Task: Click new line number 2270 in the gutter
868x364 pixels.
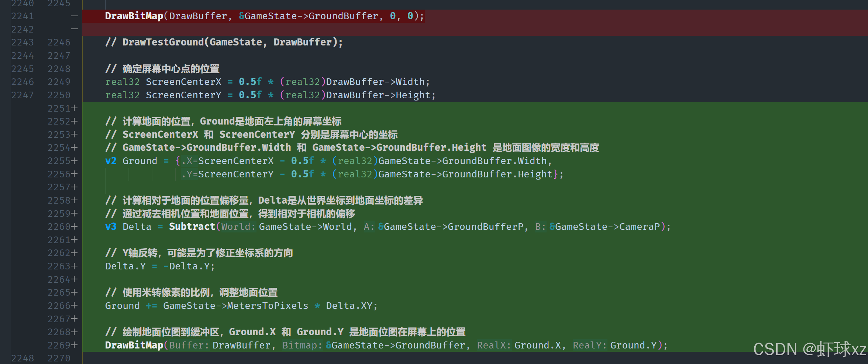Action: click(x=59, y=358)
